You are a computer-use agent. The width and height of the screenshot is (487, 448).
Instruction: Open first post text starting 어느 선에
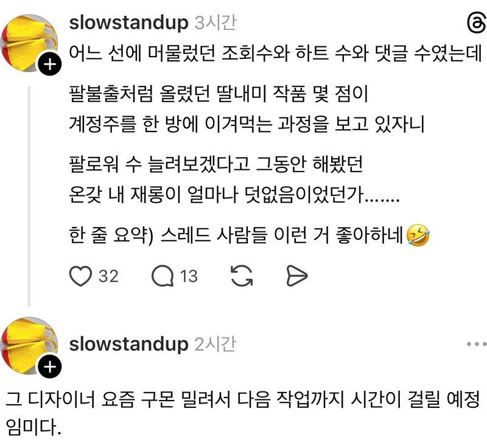(275, 54)
